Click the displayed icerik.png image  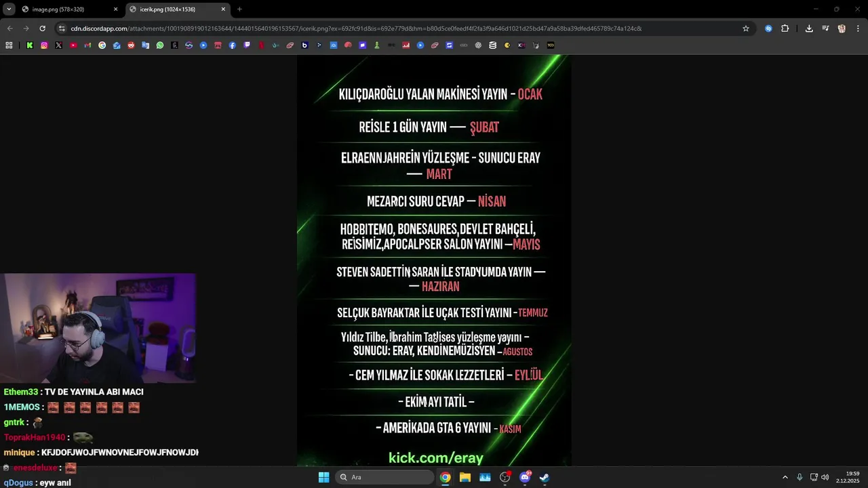[x=434, y=260]
